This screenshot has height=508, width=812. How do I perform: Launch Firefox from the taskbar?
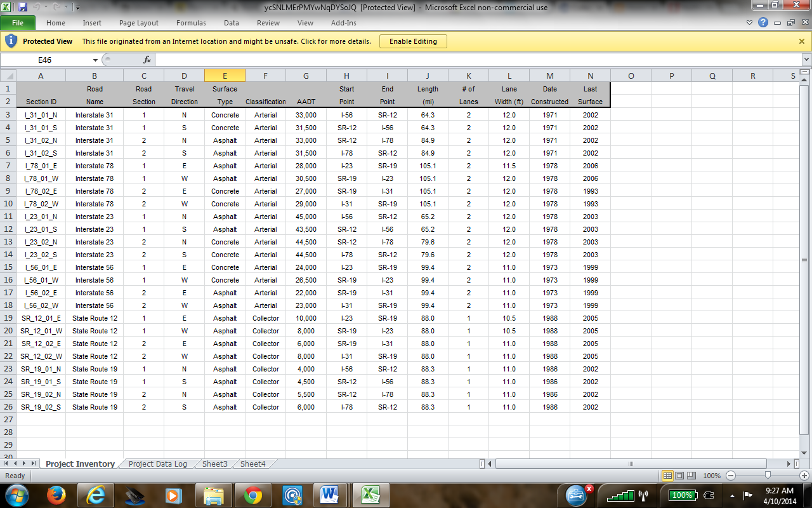tap(57, 495)
